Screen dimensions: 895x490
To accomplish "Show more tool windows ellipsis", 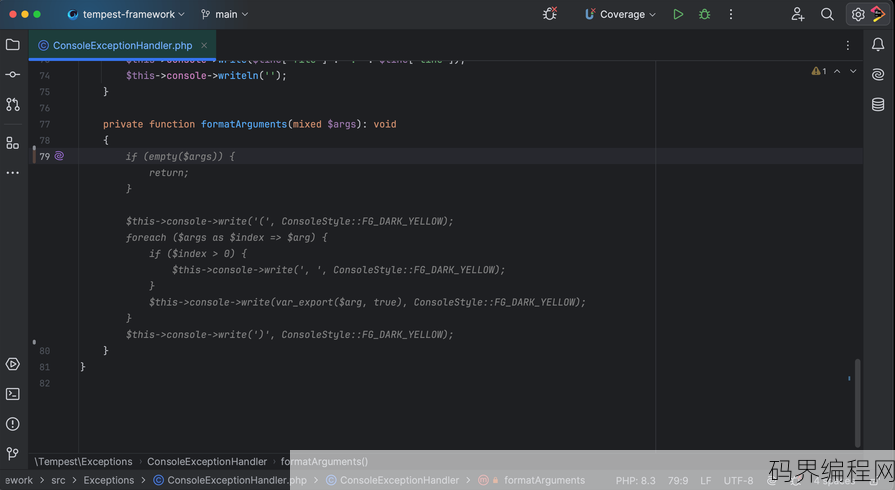I will pos(13,172).
